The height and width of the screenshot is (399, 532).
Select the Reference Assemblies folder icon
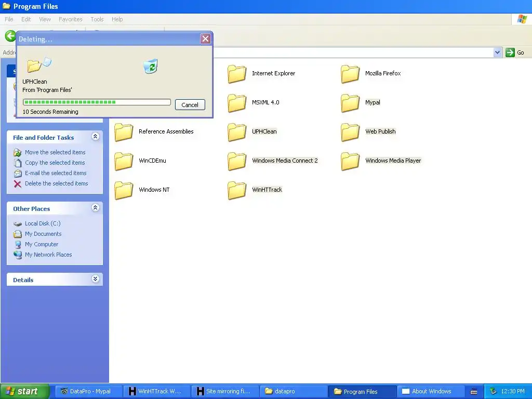pyautogui.click(x=124, y=132)
